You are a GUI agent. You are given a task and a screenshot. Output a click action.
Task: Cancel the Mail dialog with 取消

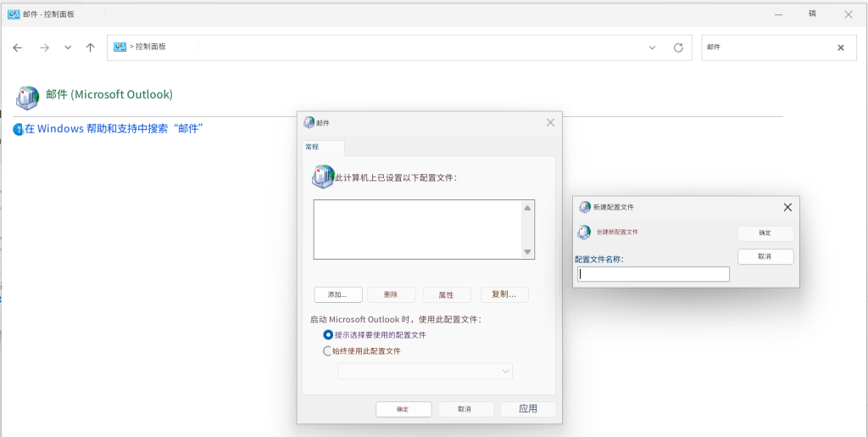(466, 409)
